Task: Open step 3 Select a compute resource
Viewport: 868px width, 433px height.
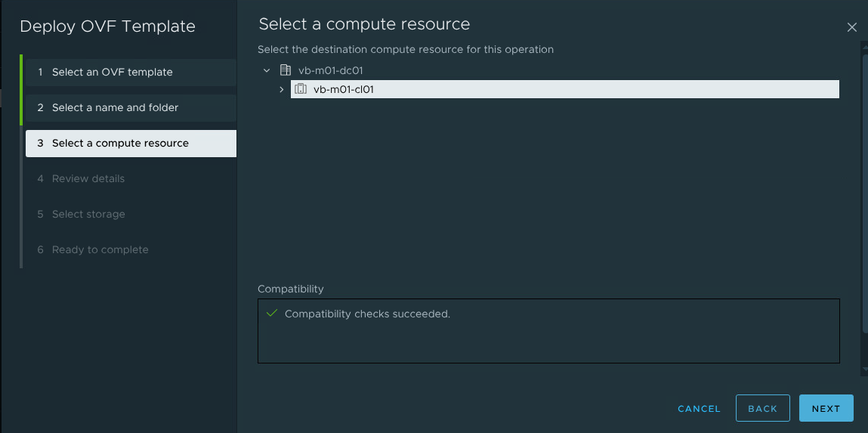Action: (131, 144)
